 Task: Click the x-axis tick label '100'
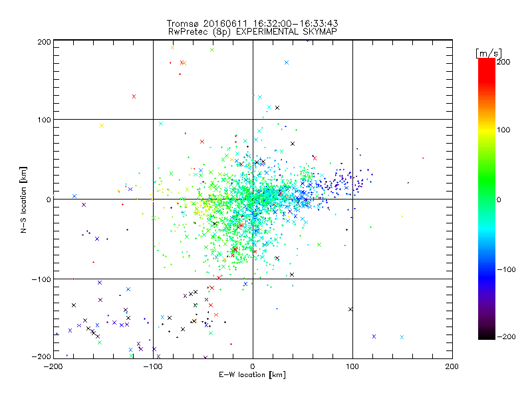pos(352,366)
